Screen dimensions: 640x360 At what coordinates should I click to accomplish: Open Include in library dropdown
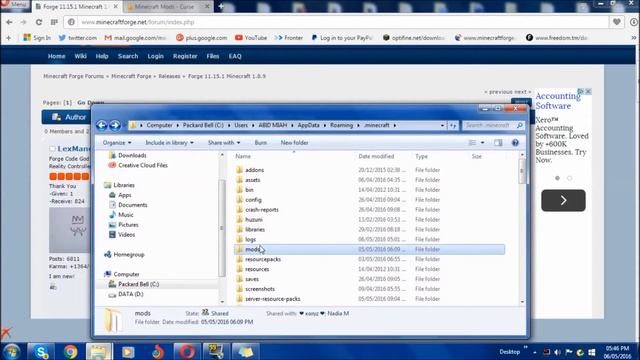pos(169,142)
